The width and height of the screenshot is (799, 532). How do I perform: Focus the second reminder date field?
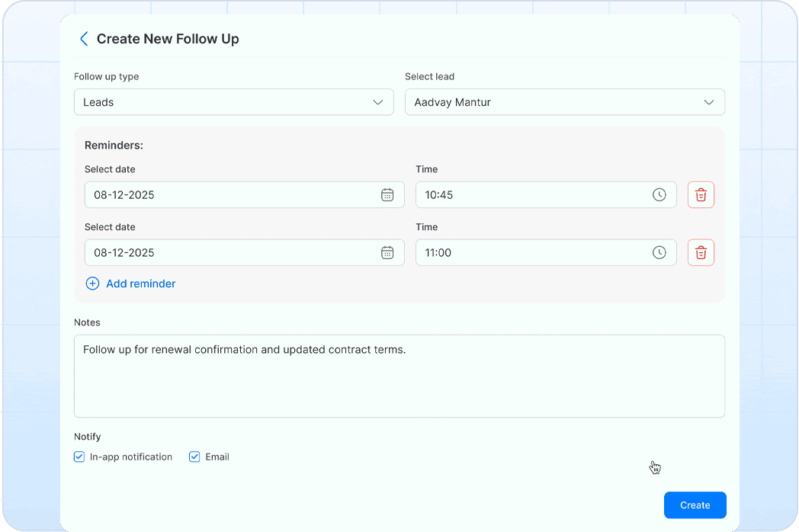tap(245, 253)
